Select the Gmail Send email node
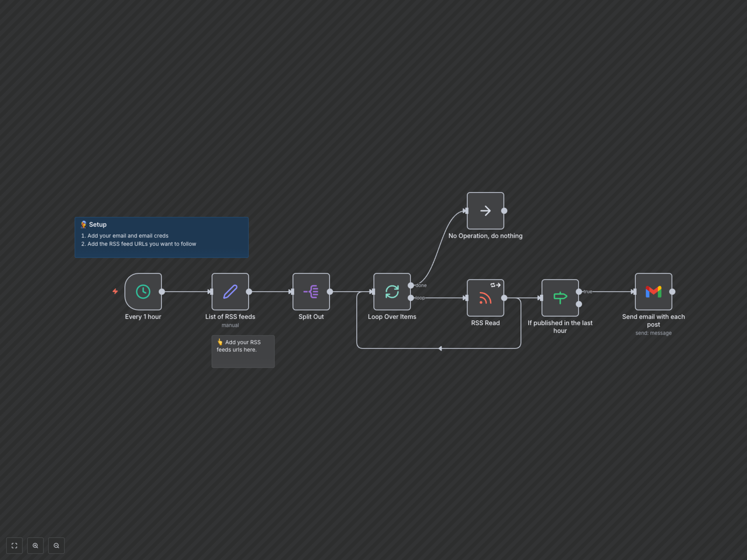 pyautogui.click(x=653, y=292)
